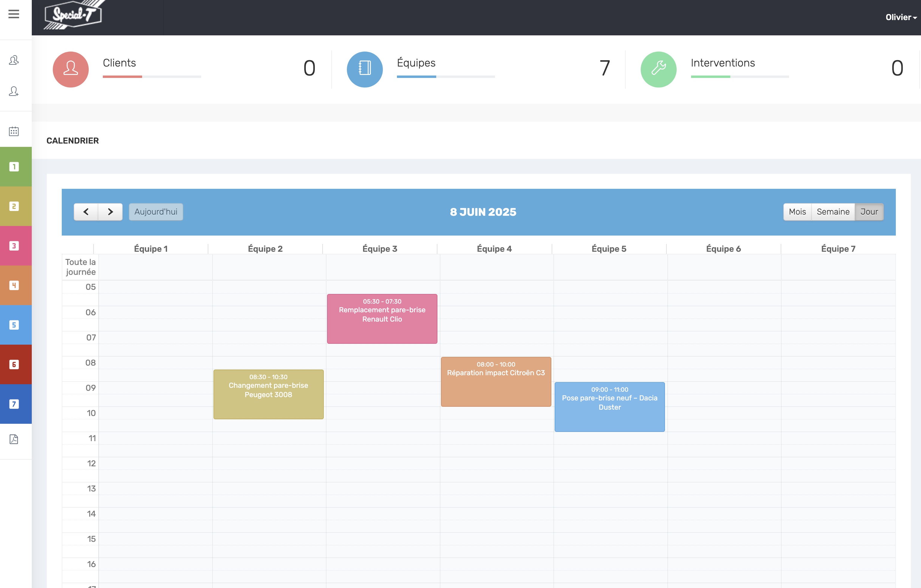The width and height of the screenshot is (921, 588).
Task: Switch to Semaine view
Action: point(833,212)
